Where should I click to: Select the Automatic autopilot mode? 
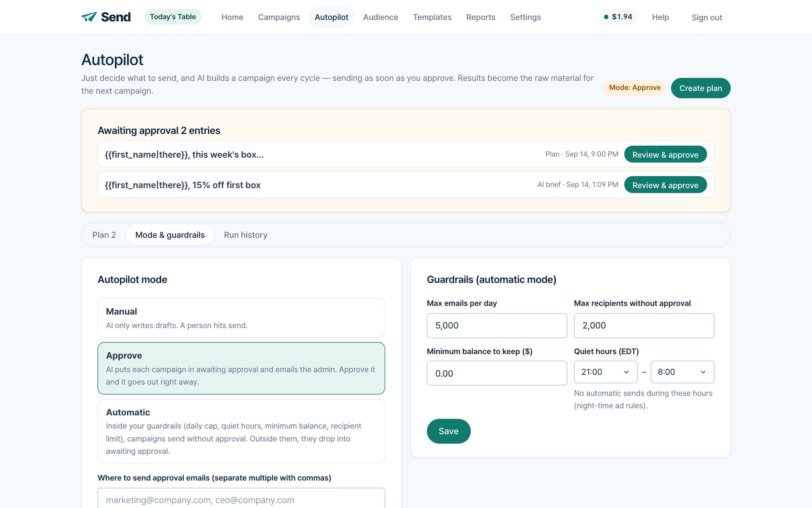(x=241, y=431)
